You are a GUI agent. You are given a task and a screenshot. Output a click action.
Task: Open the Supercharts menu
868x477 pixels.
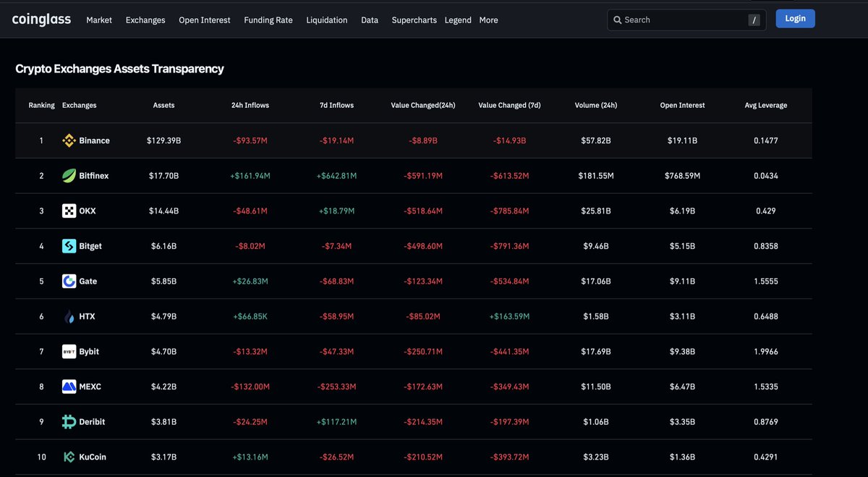(414, 20)
